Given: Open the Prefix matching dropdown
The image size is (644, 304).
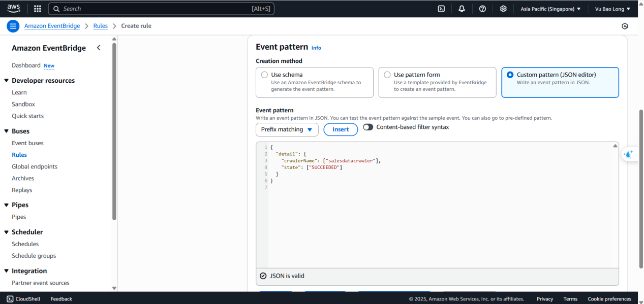Looking at the screenshot, I should [287, 129].
